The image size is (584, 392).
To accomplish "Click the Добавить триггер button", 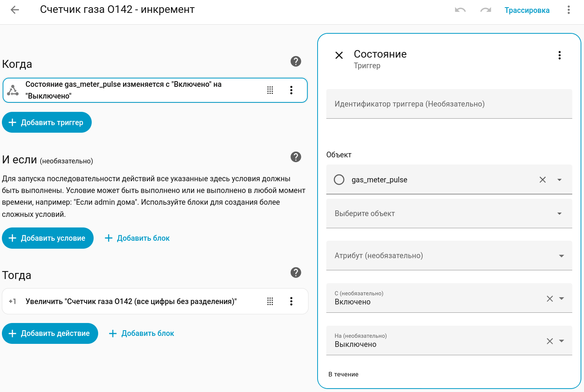I will pos(47,122).
